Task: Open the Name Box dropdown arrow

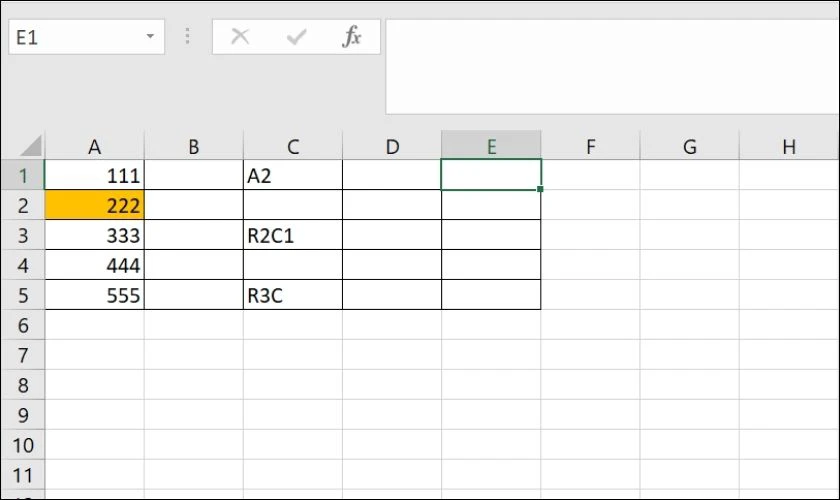Action: pyautogui.click(x=150, y=36)
